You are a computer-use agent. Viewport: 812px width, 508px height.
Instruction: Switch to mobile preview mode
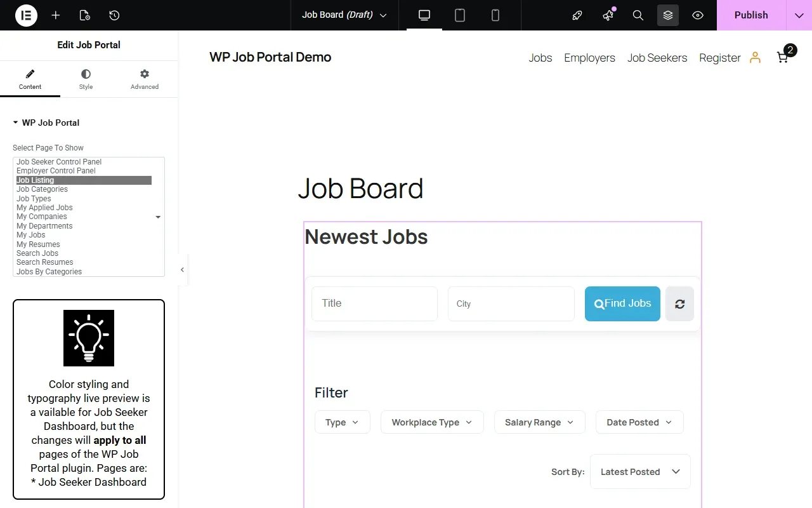[x=495, y=15]
